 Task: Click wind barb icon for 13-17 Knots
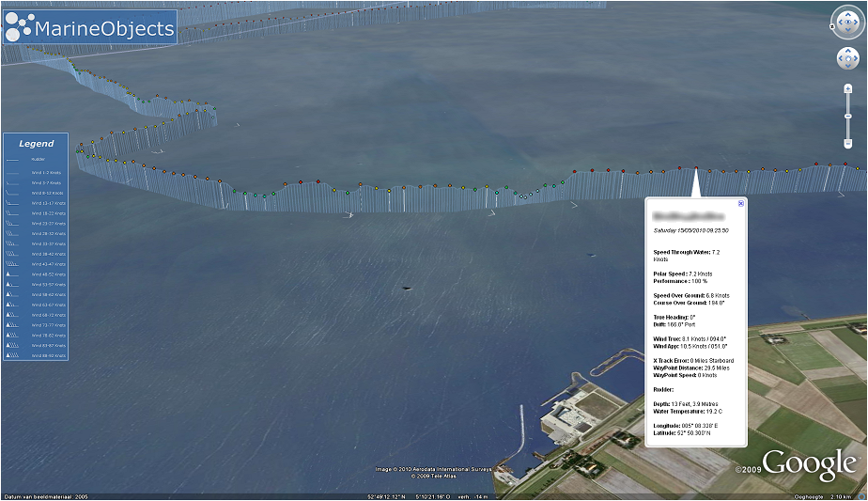11,203
